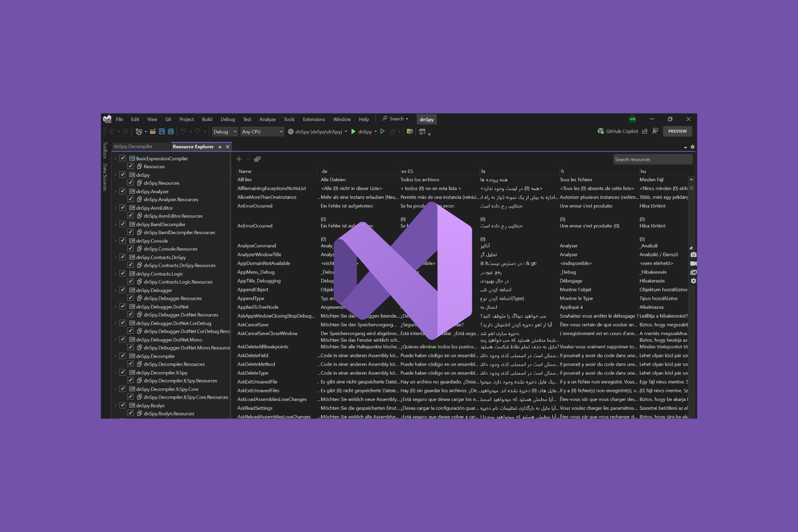Click the es-ES column header
Screen dimensions: 798x532
tap(407, 171)
